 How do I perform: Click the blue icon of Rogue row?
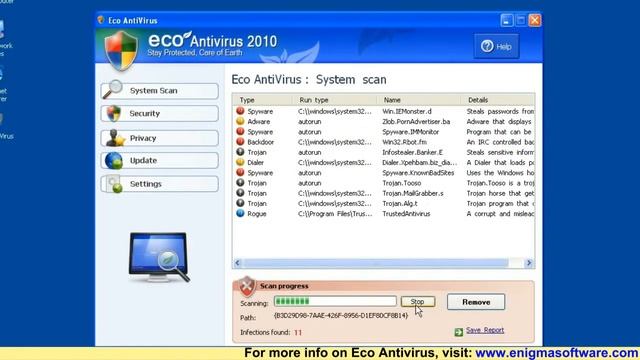[240, 213]
